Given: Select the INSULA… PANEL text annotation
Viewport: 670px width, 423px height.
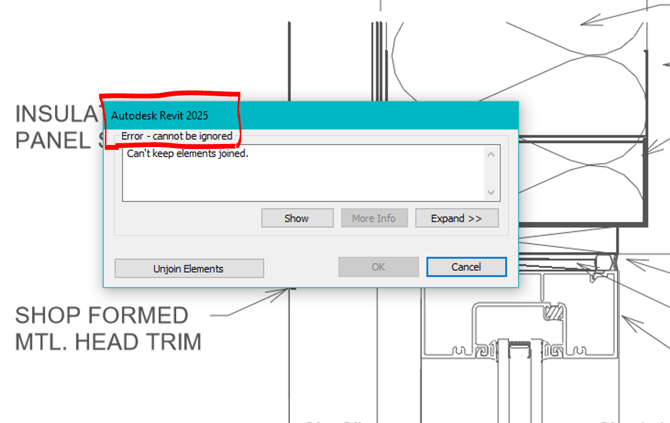Looking at the screenshot, I should (55, 127).
